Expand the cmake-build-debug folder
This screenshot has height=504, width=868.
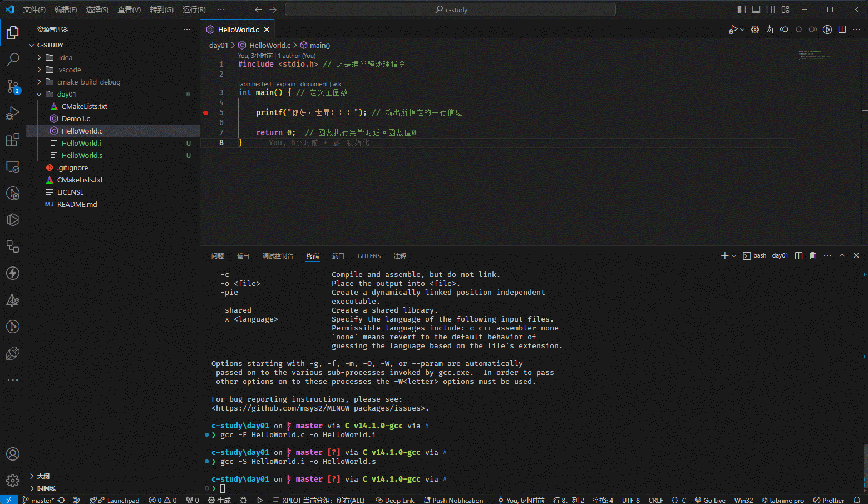88,82
